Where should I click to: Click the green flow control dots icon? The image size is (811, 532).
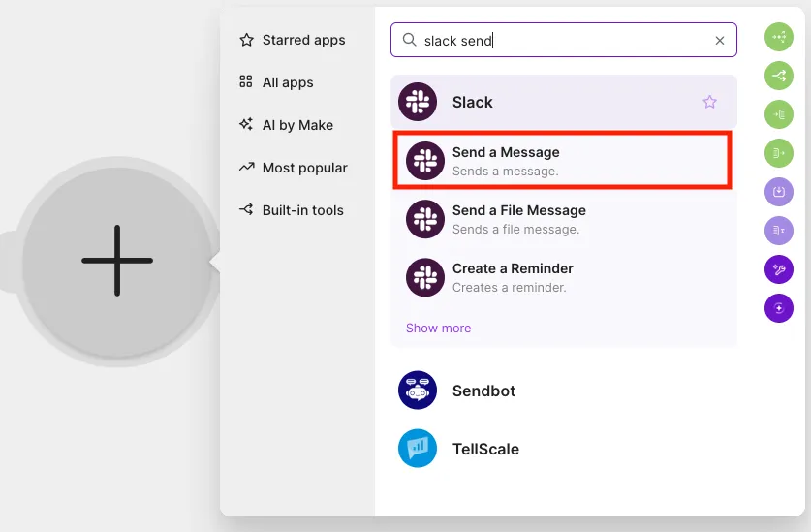[778, 37]
